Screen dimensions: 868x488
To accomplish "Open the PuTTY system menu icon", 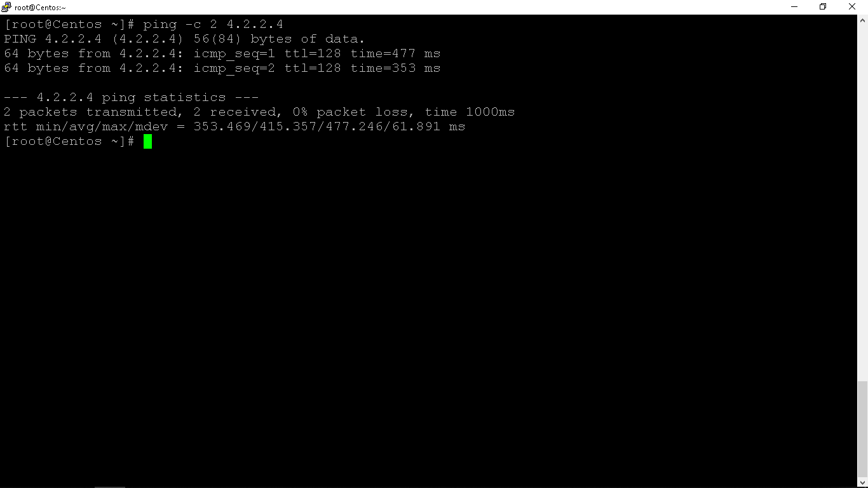I will tap(6, 7).
